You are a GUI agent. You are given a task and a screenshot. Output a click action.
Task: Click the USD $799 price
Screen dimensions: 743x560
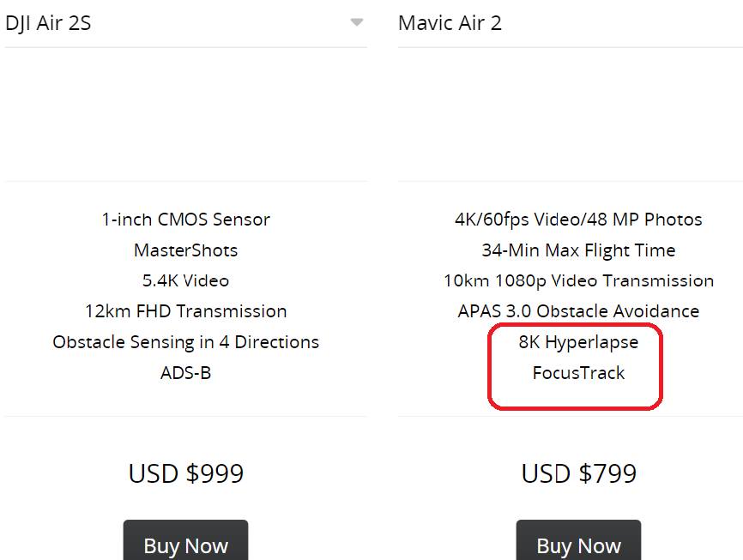(x=578, y=473)
